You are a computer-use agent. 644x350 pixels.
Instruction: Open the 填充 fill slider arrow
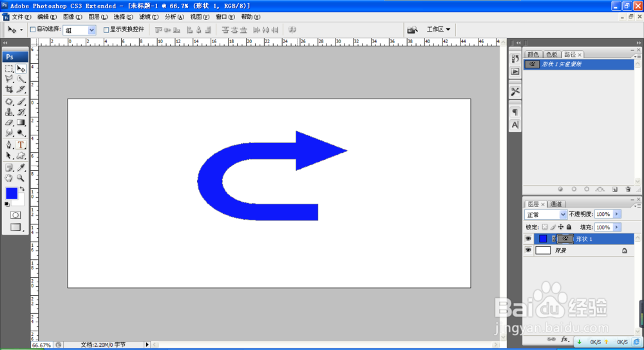click(616, 228)
